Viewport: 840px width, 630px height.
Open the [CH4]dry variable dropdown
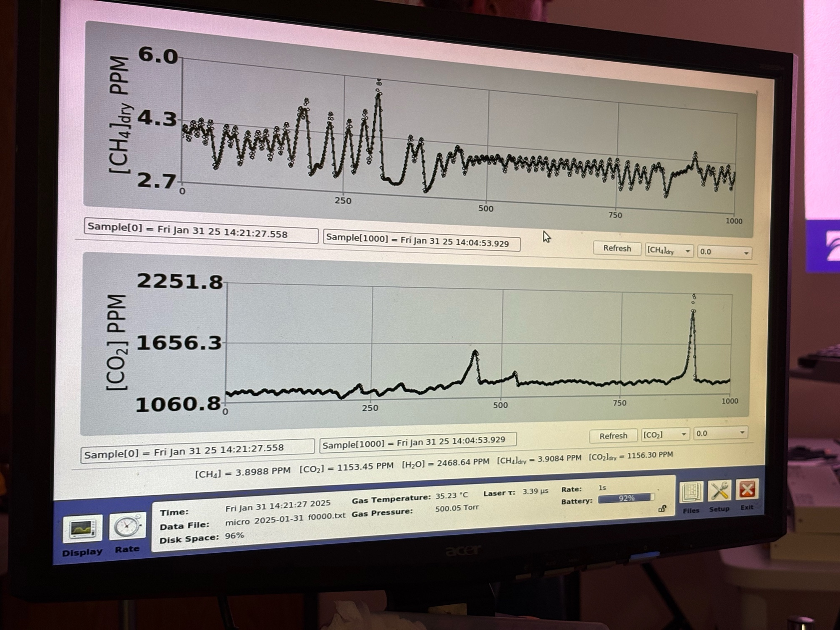pos(669,250)
